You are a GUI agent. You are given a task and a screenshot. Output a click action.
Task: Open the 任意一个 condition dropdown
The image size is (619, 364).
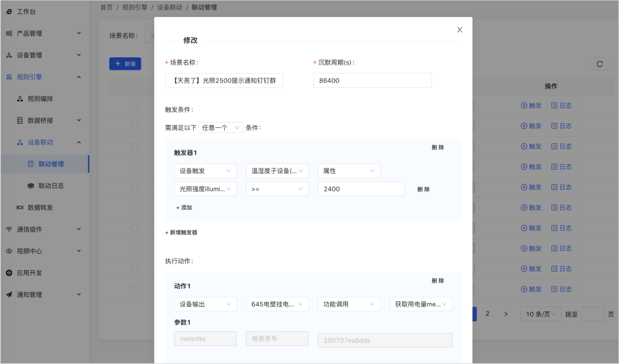tap(221, 127)
